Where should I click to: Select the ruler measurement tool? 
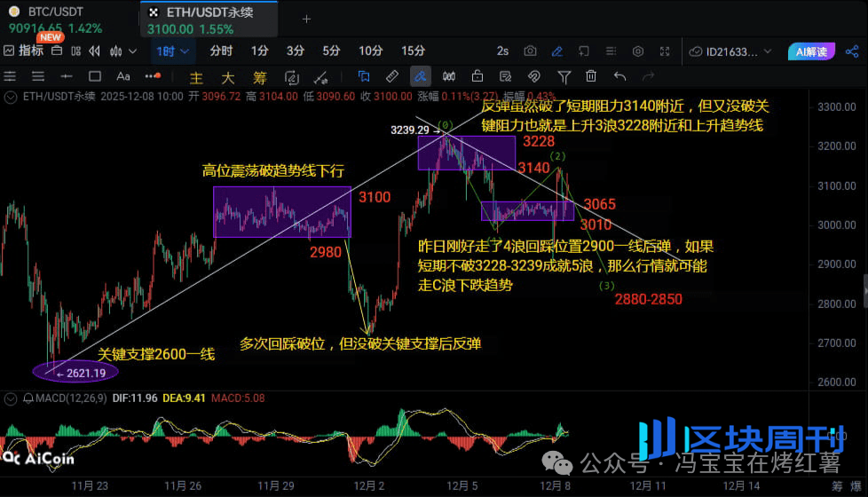click(x=392, y=76)
